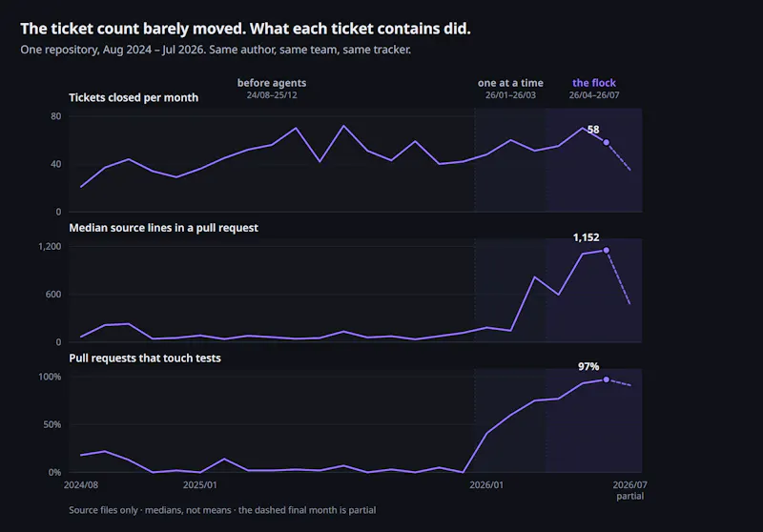The height and width of the screenshot is (532, 763).
Task: Click the 1,200 y-axis tick label
Action: tap(50, 247)
